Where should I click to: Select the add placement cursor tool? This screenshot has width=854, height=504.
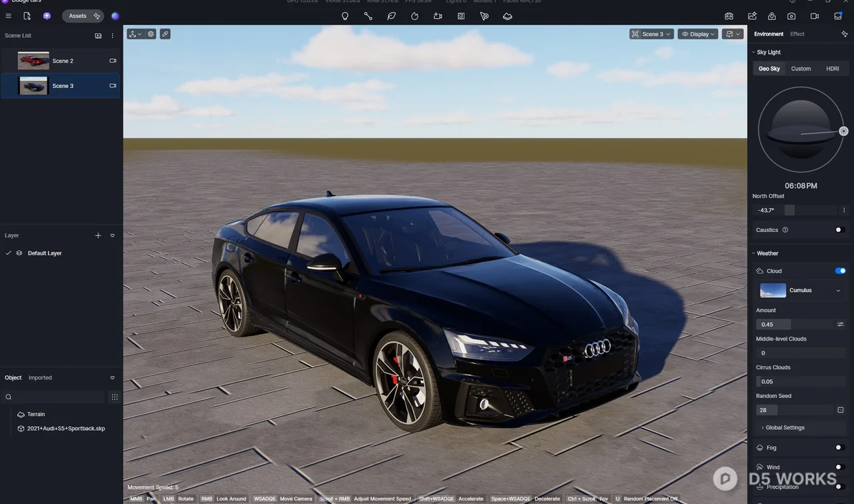click(x=484, y=16)
